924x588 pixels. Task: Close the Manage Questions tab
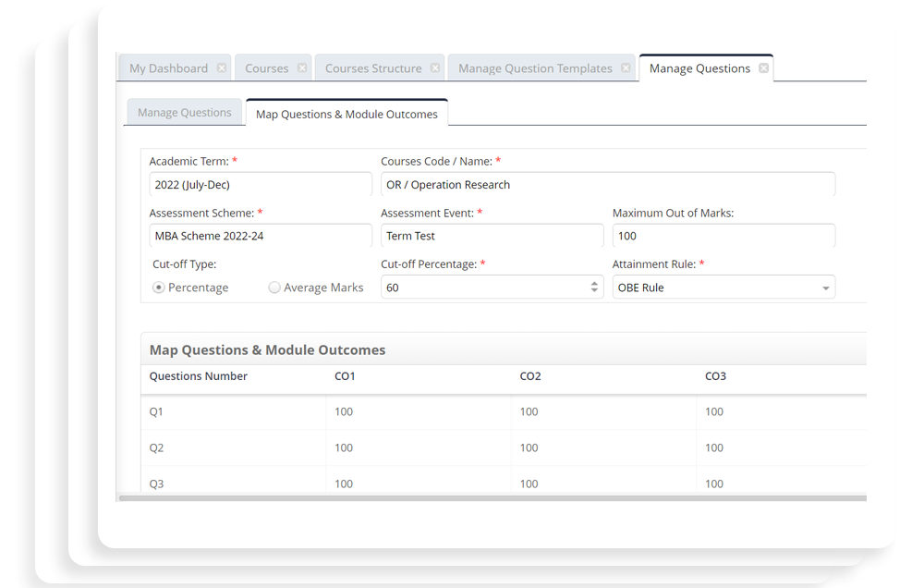763,67
